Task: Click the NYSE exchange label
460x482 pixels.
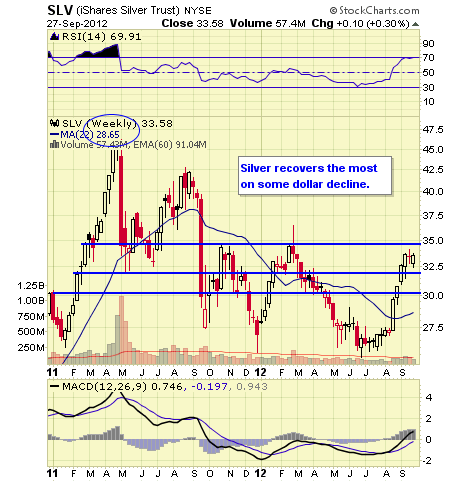Action: (x=198, y=11)
